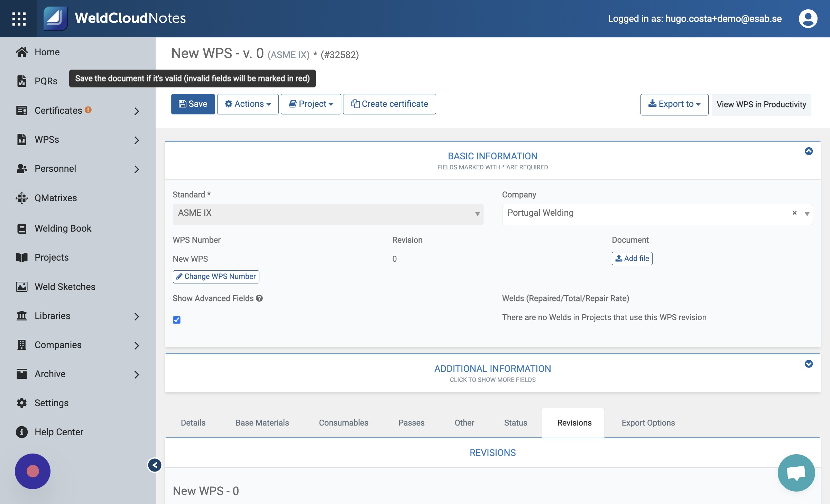Switch to the Details tab
This screenshot has width=830, height=504.
tap(193, 423)
